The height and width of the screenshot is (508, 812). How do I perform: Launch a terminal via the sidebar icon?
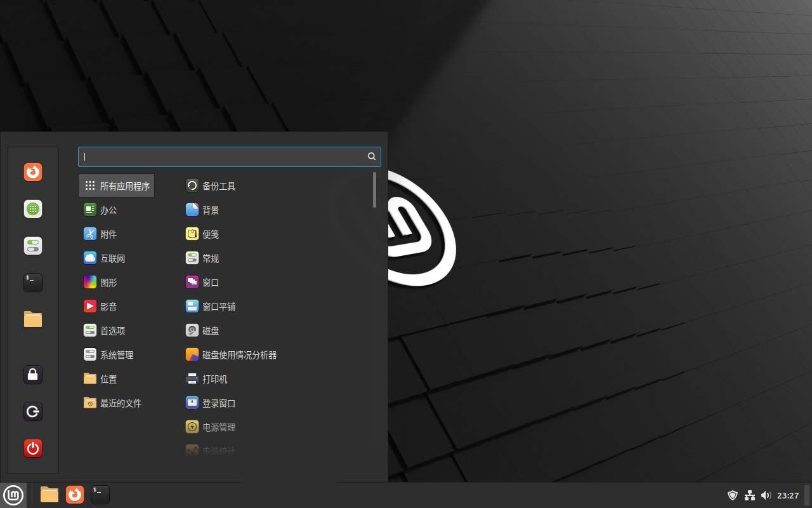pyautogui.click(x=32, y=282)
